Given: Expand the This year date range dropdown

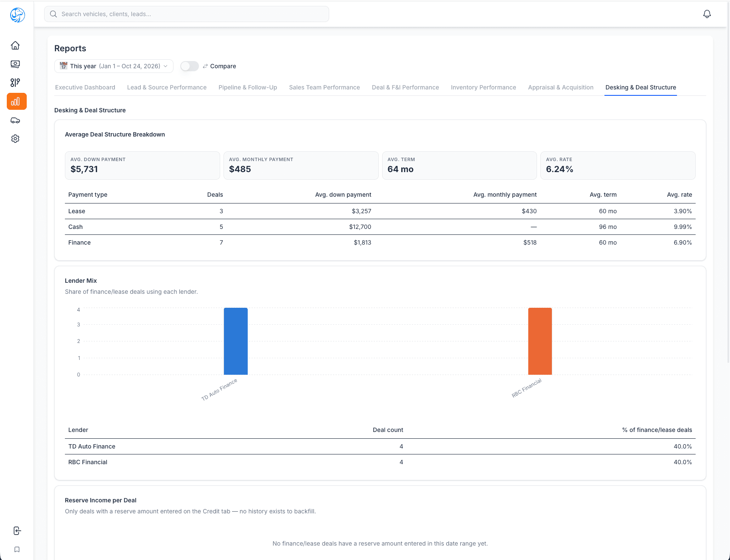Looking at the screenshot, I should tap(114, 66).
